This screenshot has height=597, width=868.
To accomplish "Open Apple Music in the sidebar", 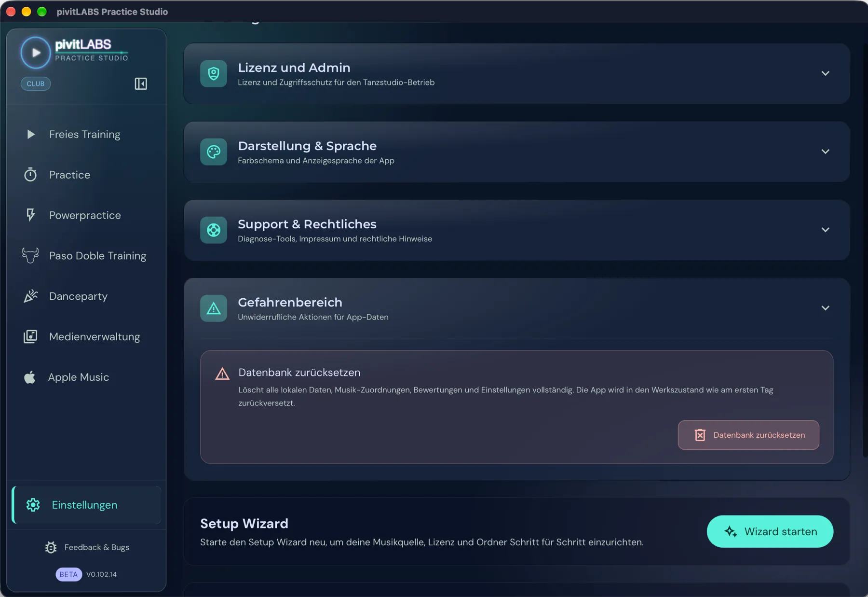I will point(86,377).
